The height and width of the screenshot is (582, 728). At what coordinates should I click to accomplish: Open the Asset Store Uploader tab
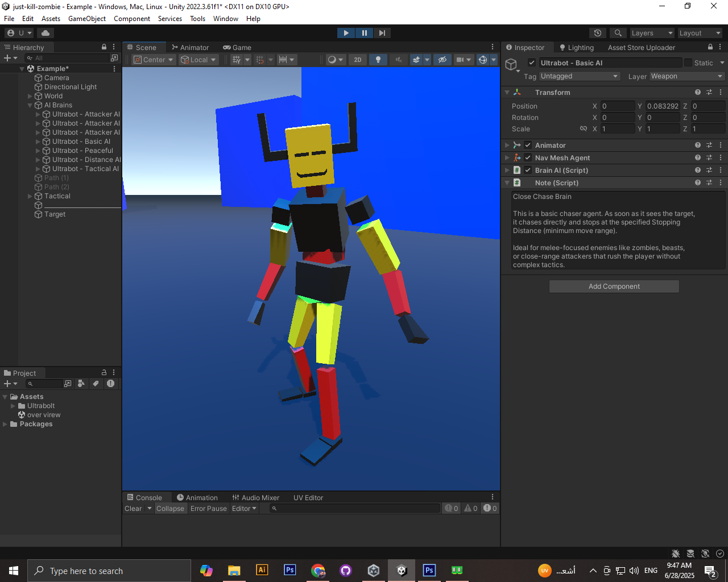pyautogui.click(x=642, y=48)
